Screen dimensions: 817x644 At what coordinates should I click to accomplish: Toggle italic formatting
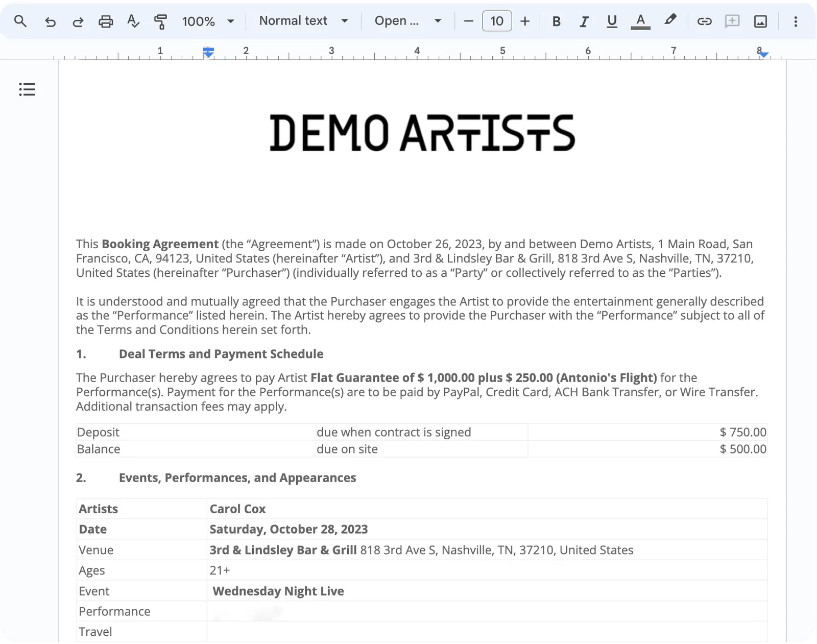coord(584,21)
